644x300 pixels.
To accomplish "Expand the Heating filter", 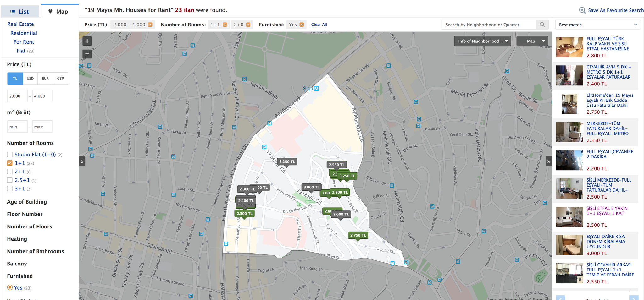I will click(x=17, y=239).
